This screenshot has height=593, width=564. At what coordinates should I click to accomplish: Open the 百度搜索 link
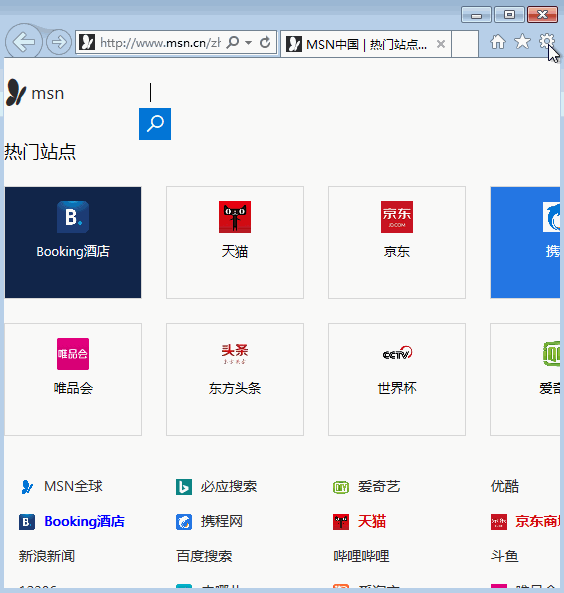204,556
